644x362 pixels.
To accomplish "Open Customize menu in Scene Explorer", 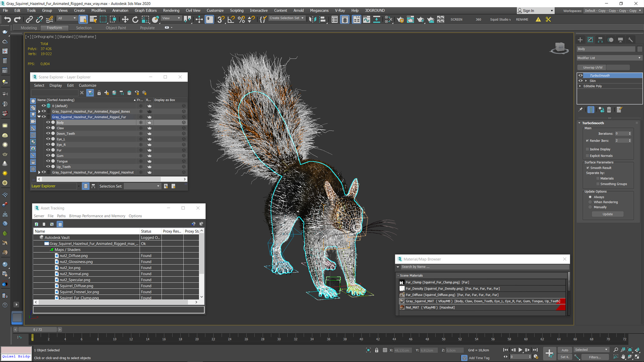I will click(x=87, y=85).
